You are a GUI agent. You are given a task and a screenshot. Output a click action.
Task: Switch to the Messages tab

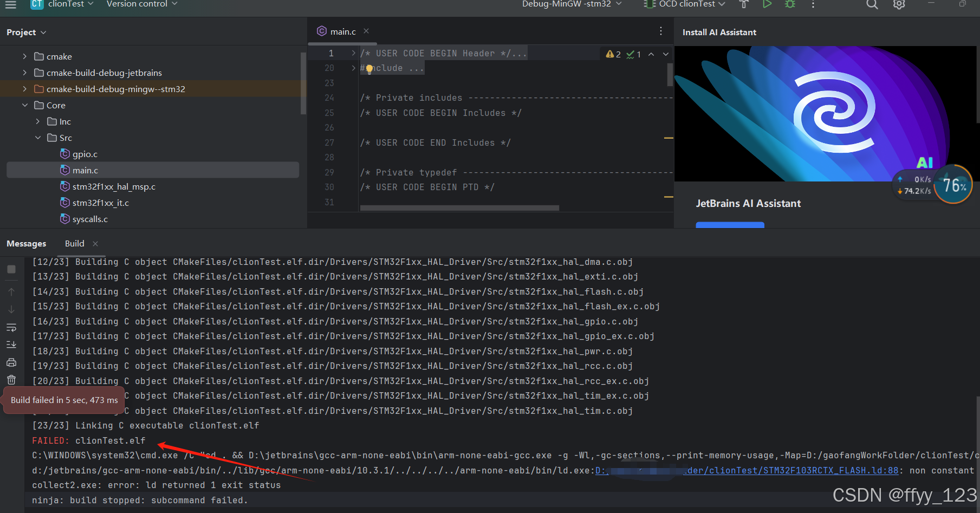26,243
